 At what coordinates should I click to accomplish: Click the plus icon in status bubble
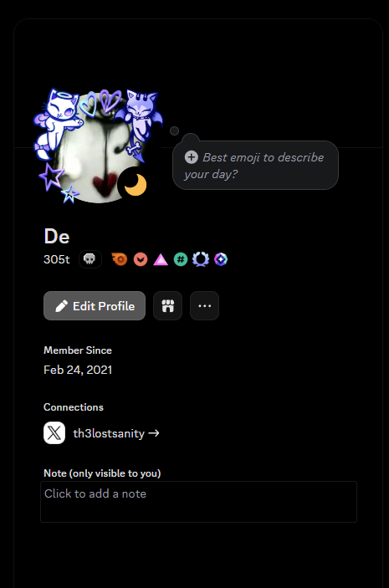(x=192, y=157)
